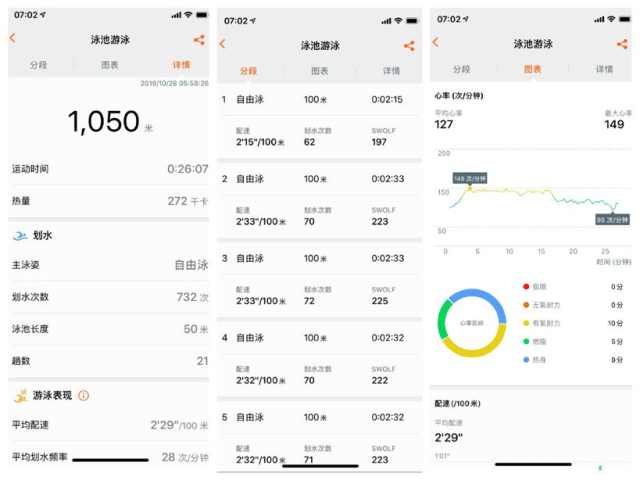This screenshot has height=480, width=640.
Task: Tap segment 2 time 0:02:33
Action: [388, 179]
